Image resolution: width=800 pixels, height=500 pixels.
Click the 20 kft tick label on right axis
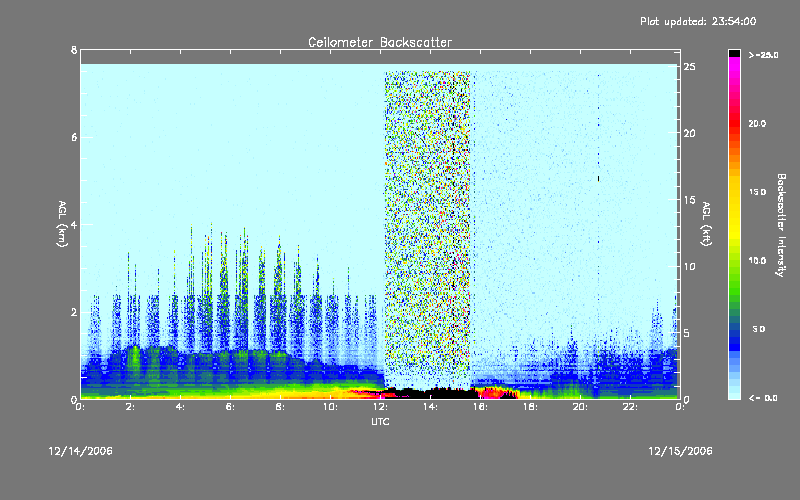(690, 133)
